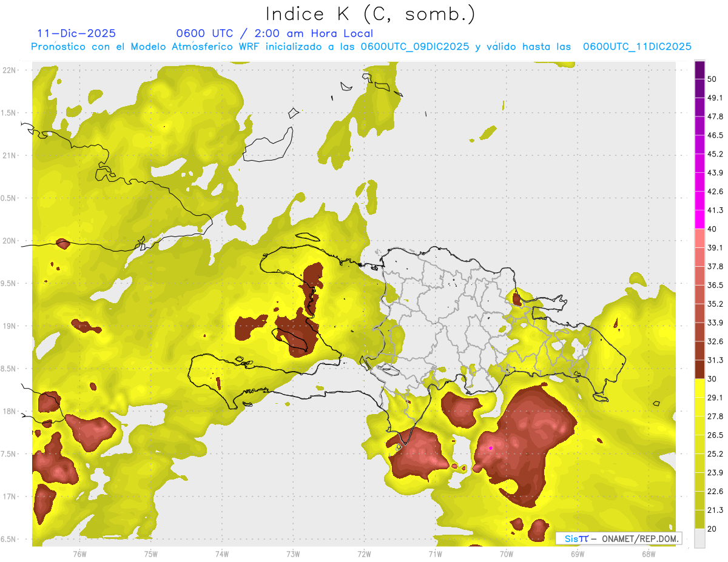Click '0600 UTC / 2:00 am Hora Local'
The width and height of the screenshot is (728, 562).
[x=275, y=33]
